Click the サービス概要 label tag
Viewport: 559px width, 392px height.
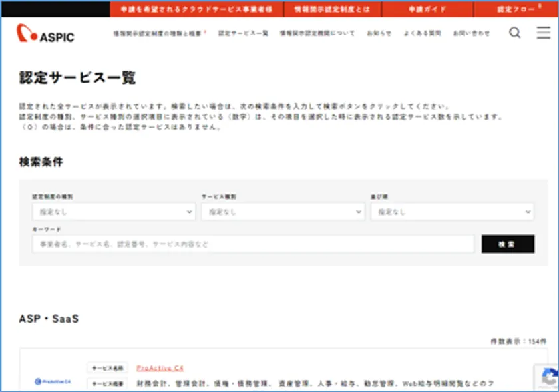108,384
